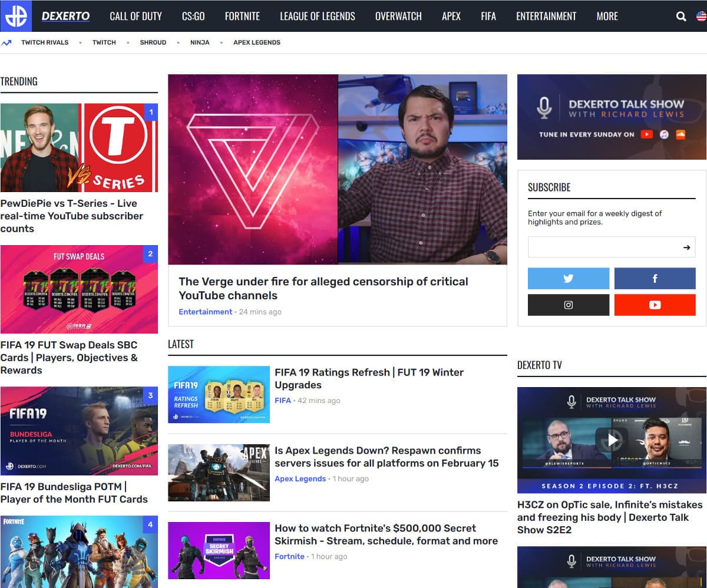Go to Dexerto home wordmark

pyautogui.click(x=65, y=16)
